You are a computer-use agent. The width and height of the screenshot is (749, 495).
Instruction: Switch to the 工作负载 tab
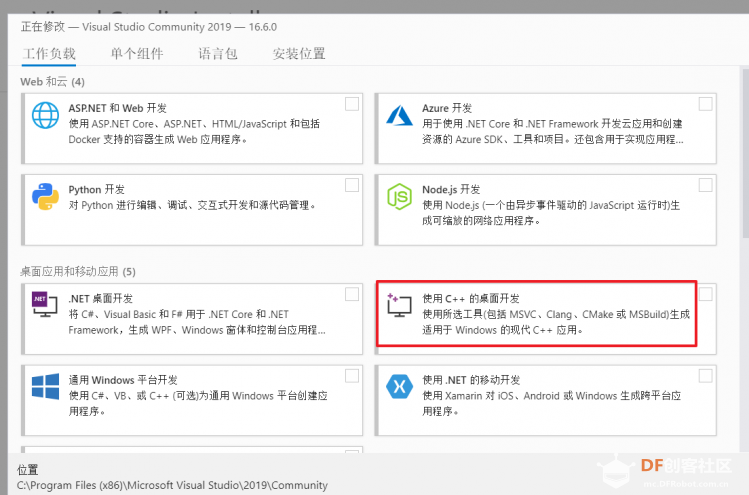click(x=49, y=54)
